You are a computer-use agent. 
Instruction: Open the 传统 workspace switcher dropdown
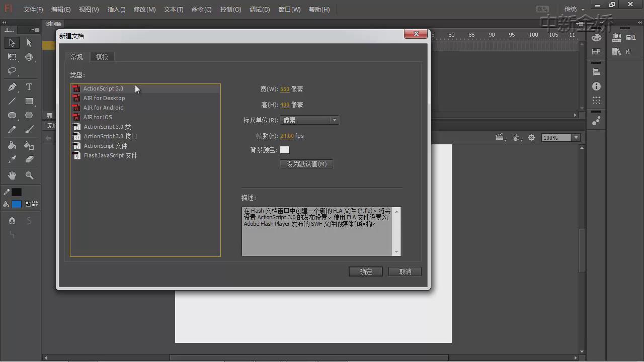(x=574, y=9)
